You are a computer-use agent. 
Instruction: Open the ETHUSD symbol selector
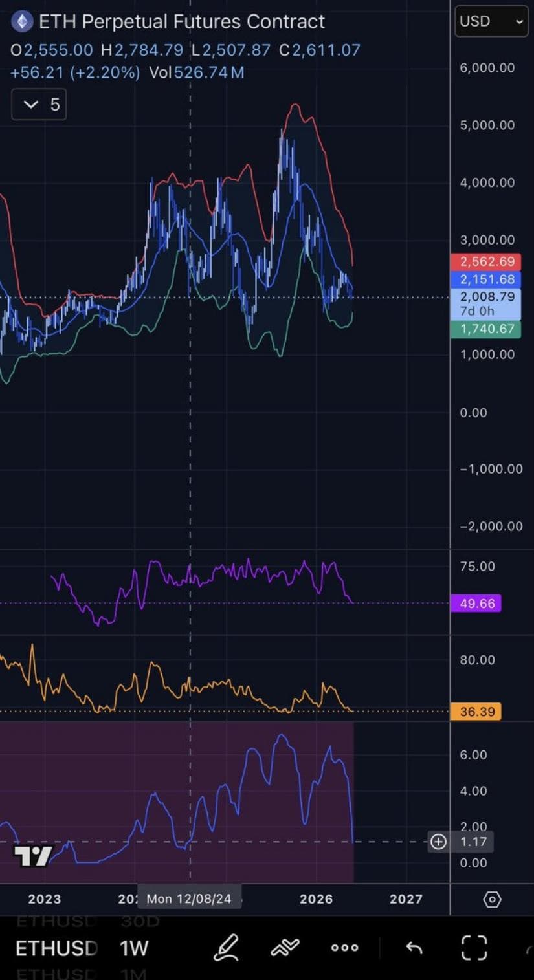pos(56,948)
